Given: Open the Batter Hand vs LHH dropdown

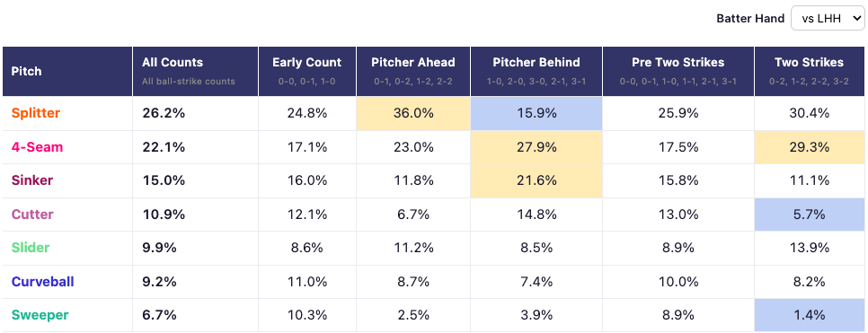Looking at the screenshot, I should 827,18.
